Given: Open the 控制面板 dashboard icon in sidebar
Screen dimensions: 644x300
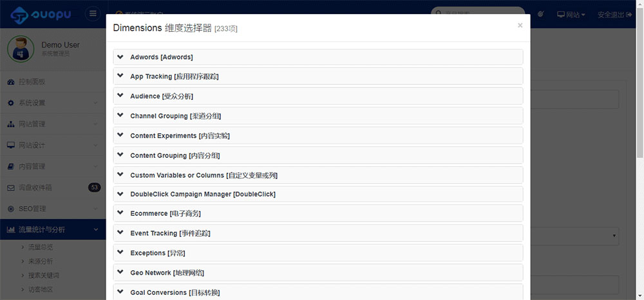Looking at the screenshot, I should (11, 82).
